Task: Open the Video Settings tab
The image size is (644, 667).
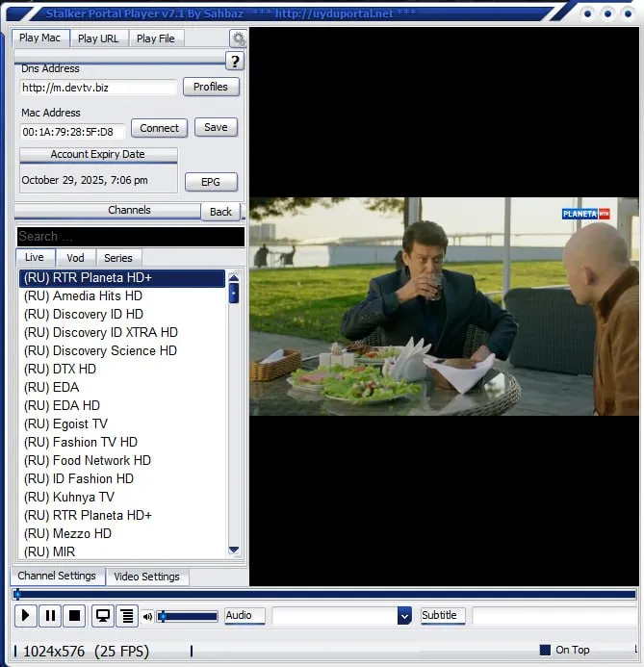Action: pos(146,577)
